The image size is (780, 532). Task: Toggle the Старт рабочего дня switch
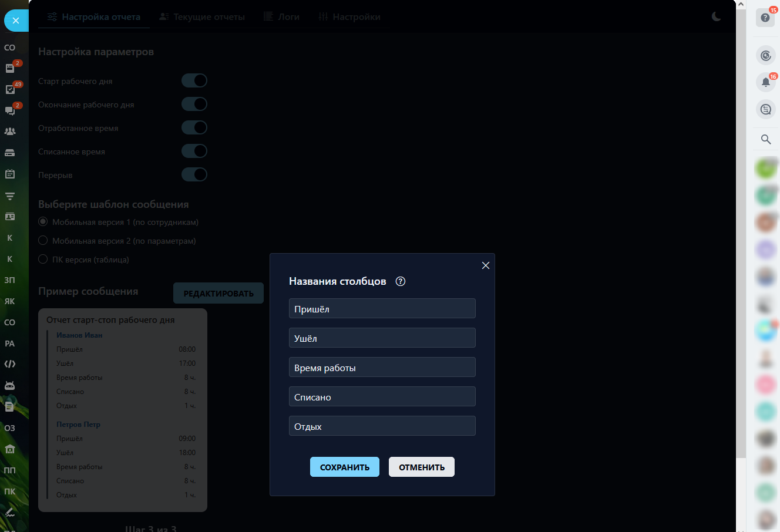[194, 80]
